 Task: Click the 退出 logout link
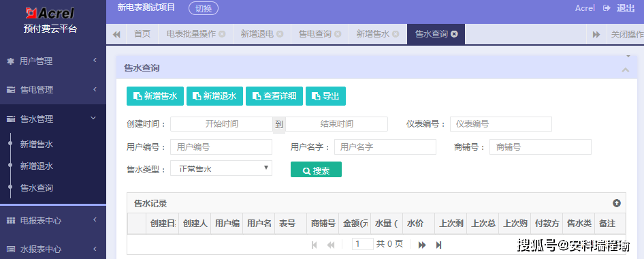[x=626, y=8]
